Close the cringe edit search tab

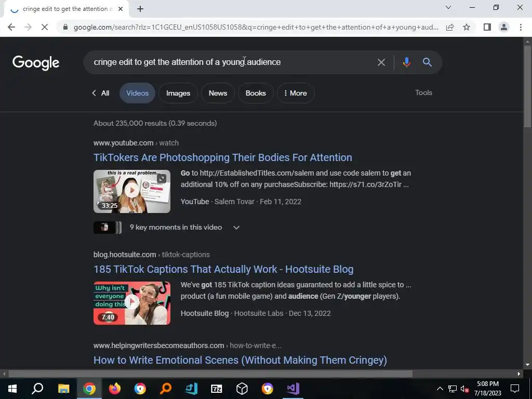click(121, 9)
